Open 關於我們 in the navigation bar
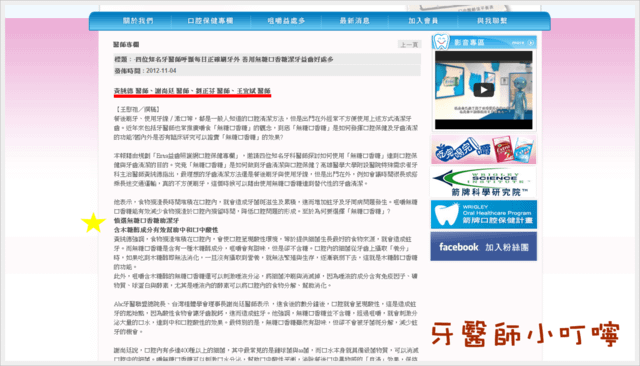 point(138,21)
